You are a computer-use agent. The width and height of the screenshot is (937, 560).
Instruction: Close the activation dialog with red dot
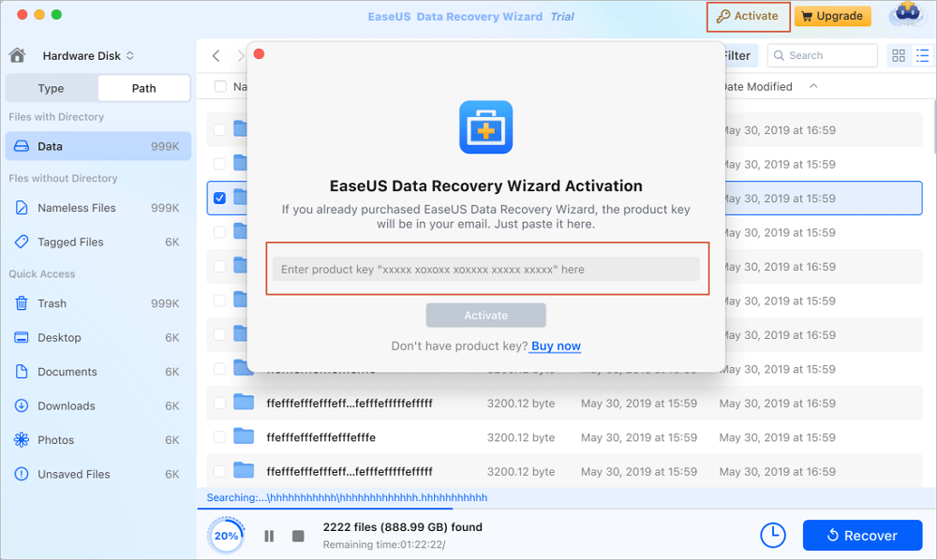[259, 54]
